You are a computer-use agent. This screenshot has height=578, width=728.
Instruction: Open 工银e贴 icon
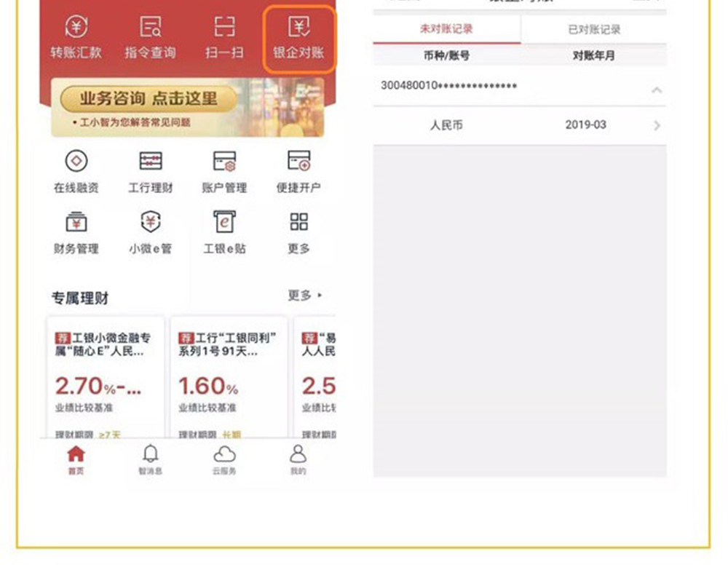pyautogui.click(x=225, y=233)
